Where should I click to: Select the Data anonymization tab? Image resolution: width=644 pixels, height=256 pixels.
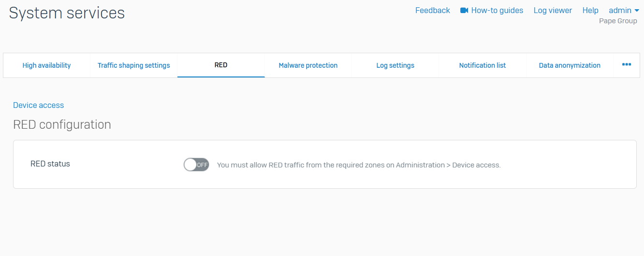pos(570,65)
